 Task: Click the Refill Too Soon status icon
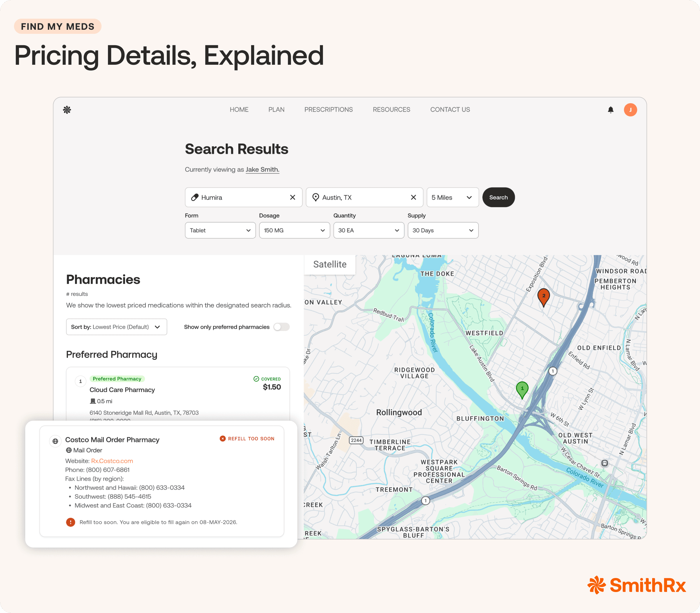point(223,439)
